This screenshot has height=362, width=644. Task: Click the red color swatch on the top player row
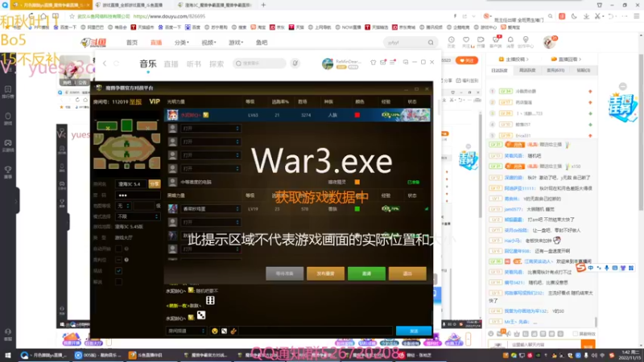pyautogui.click(x=357, y=115)
